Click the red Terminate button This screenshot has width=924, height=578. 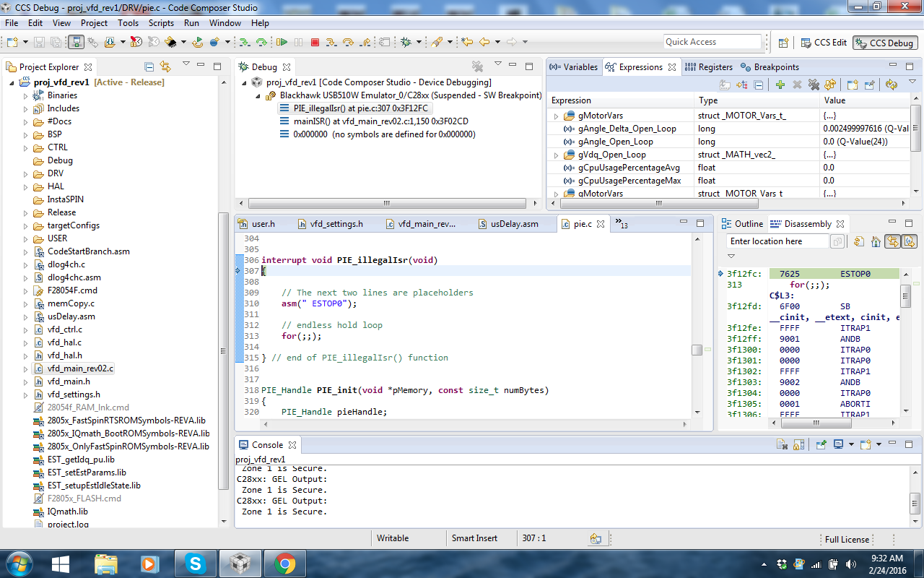(x=315, y=43)
